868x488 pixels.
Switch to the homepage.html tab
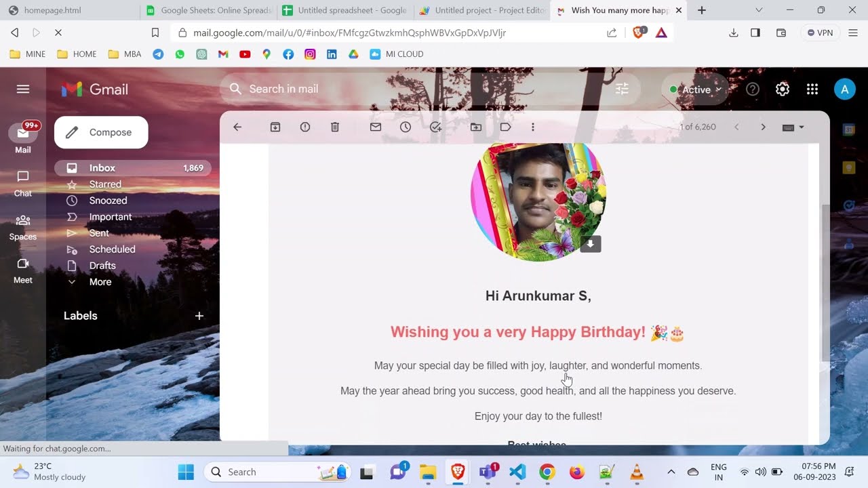click(x=70, y=10)
